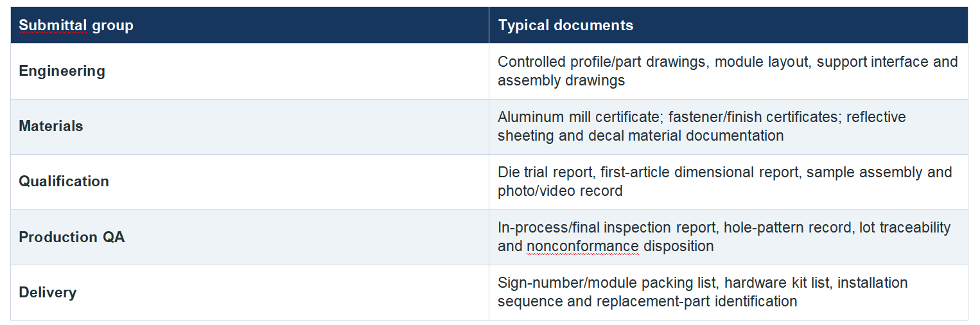Click the 'assembly drawings' text in Engineering row

(x=561, y=80)
